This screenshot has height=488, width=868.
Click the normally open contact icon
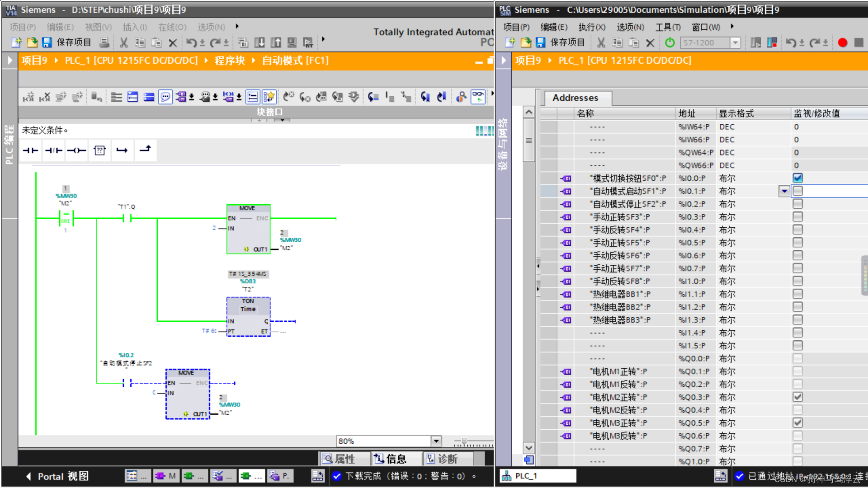click(30, 150)
